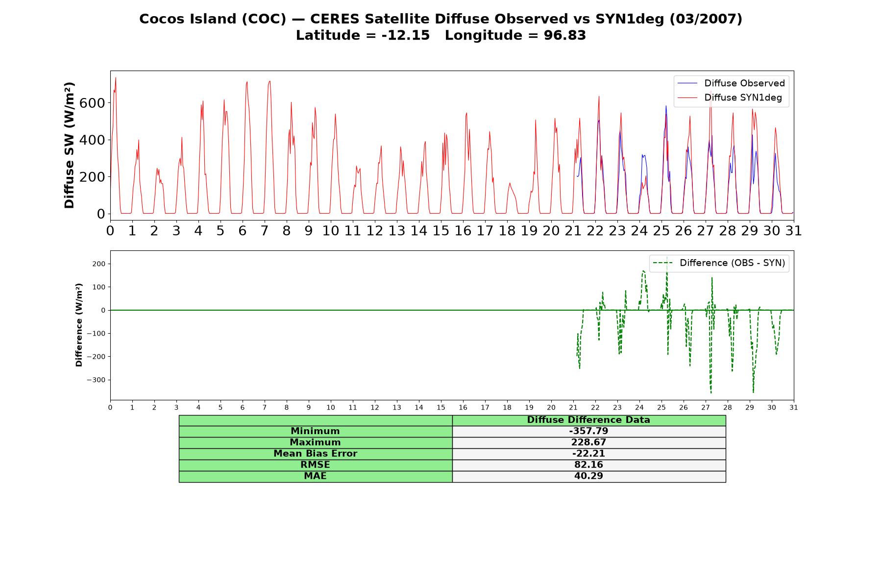Viewport: 882px width, 588px height.
Task: Click the minimum value -357.79 cell
Action: point(588,431)
